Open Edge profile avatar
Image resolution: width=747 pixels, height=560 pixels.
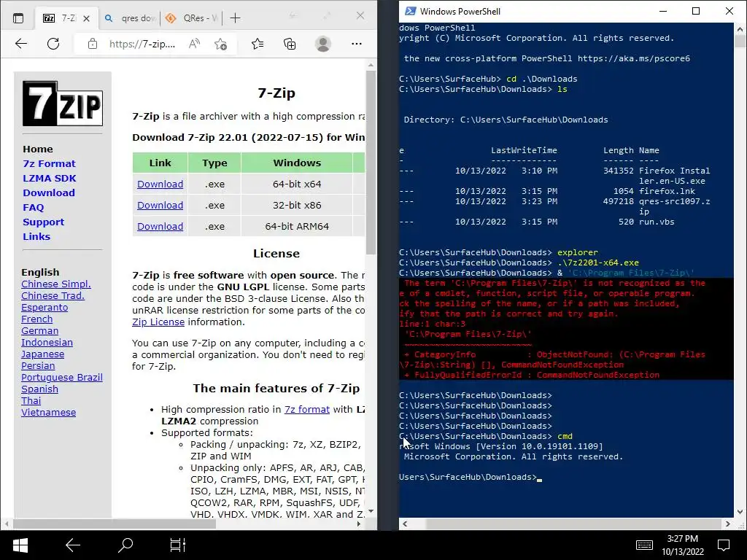tap(323, 44)
